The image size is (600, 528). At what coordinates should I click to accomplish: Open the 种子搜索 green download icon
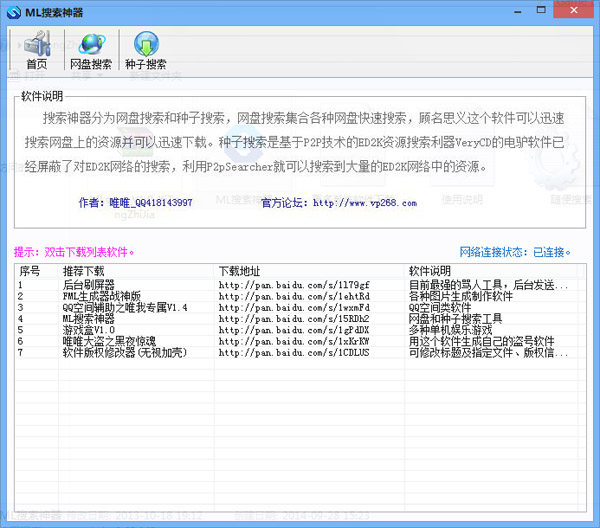tap(146, 50)
